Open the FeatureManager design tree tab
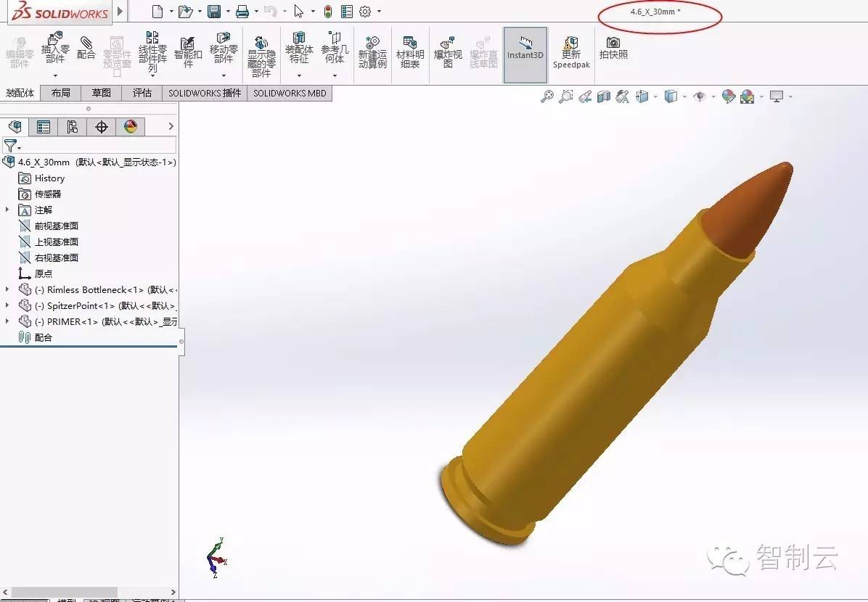The height and width of the screenshot is (602, 868). point(15,127)
